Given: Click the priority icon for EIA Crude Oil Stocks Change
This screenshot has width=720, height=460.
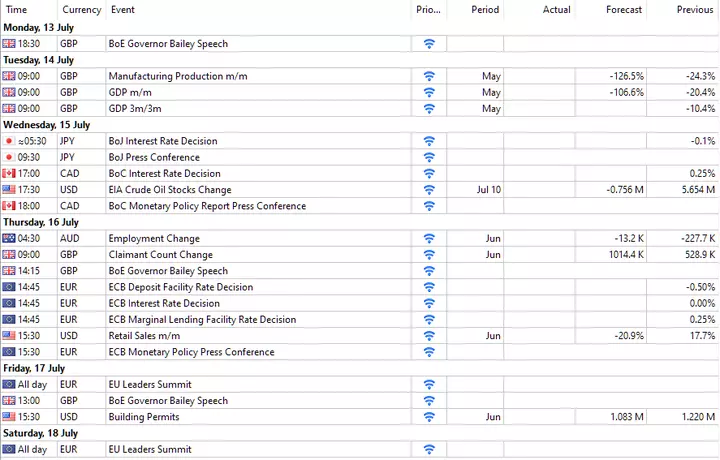Looking at the screenshot, I should [x=429, y=190].
